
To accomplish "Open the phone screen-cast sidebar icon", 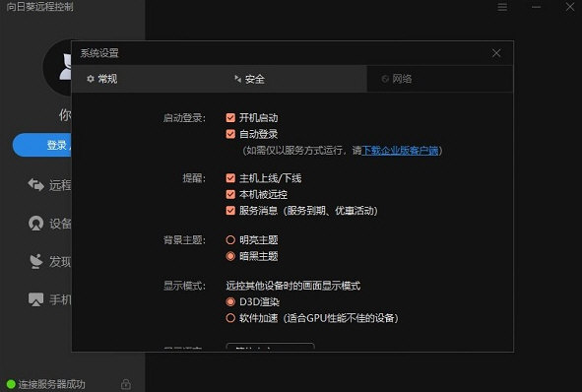I will click(x=36, y=299).
